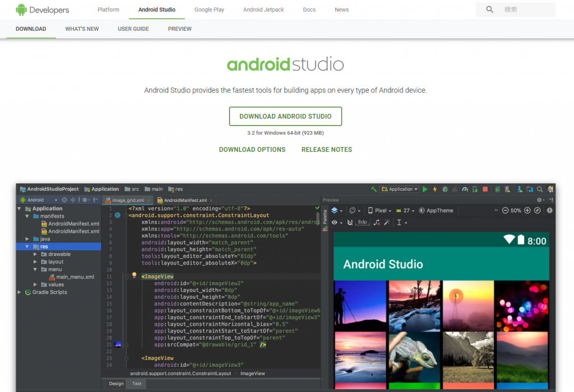Collapse the Application tree node
This screenshot has width=574, height=392.
pos(19,209)
